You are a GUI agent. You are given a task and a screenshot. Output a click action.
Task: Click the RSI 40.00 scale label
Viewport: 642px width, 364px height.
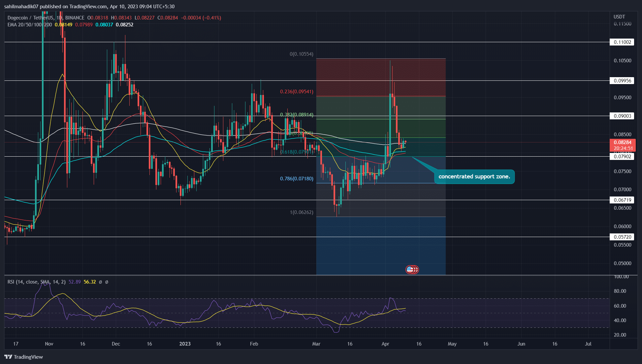(620, 320)
